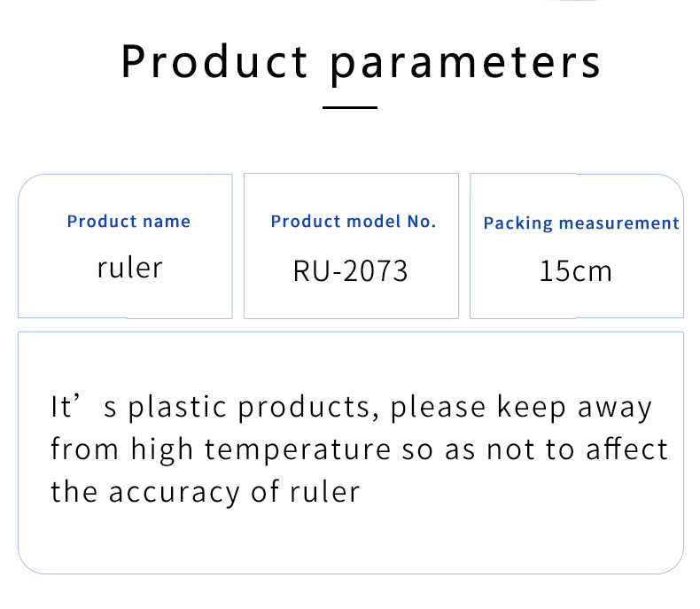Click the word "plastic" in the description
Viewport: 700px width, 609px height.
180,408
